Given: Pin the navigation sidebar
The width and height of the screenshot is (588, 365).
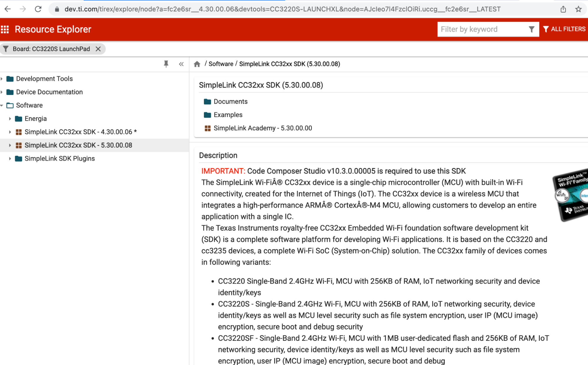Looking at the screenshot, I should pyautogui.click(x=166, y=64).
